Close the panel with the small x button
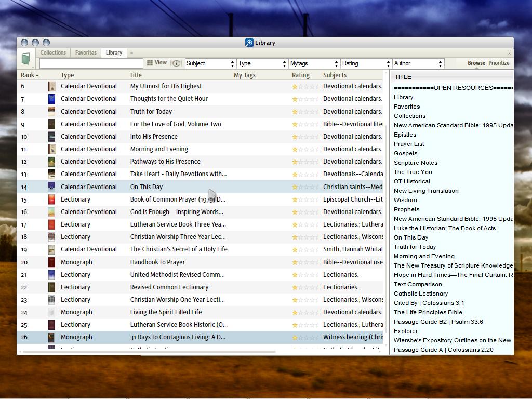The width and height of the screenshot is (532, 399). click(509, 54)
